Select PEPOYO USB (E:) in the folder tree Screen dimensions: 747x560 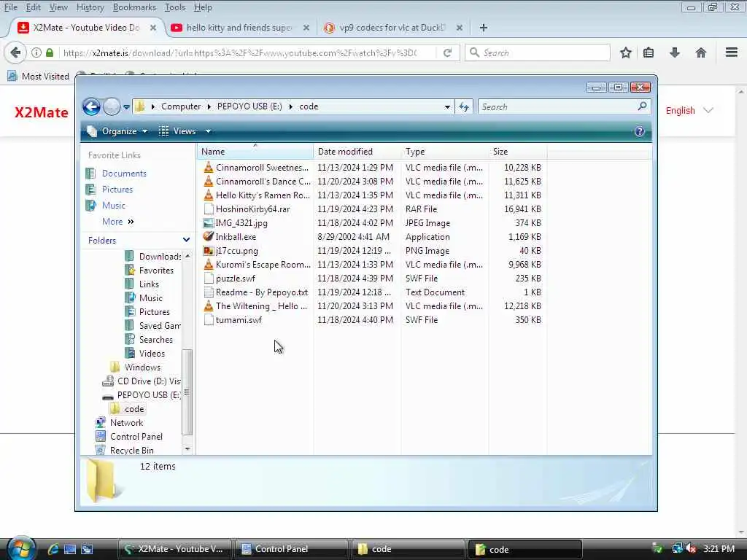click(142, 394)
